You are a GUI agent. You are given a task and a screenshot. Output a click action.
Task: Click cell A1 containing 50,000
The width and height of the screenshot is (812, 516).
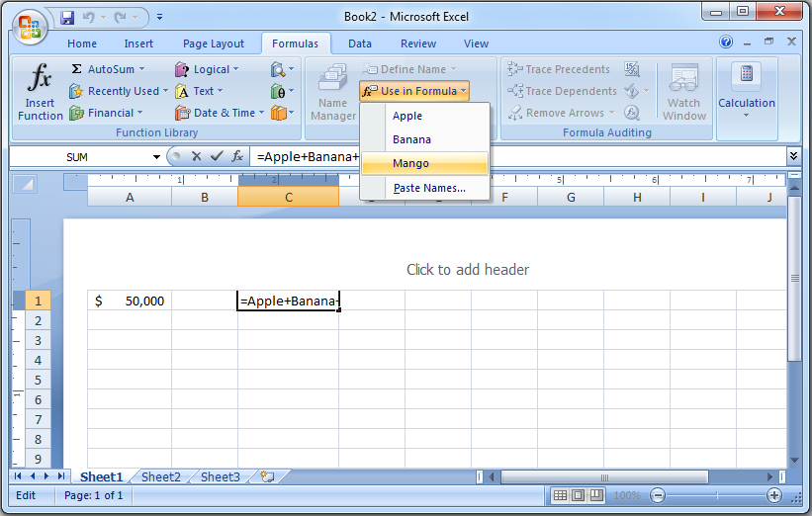coord(130,301)
